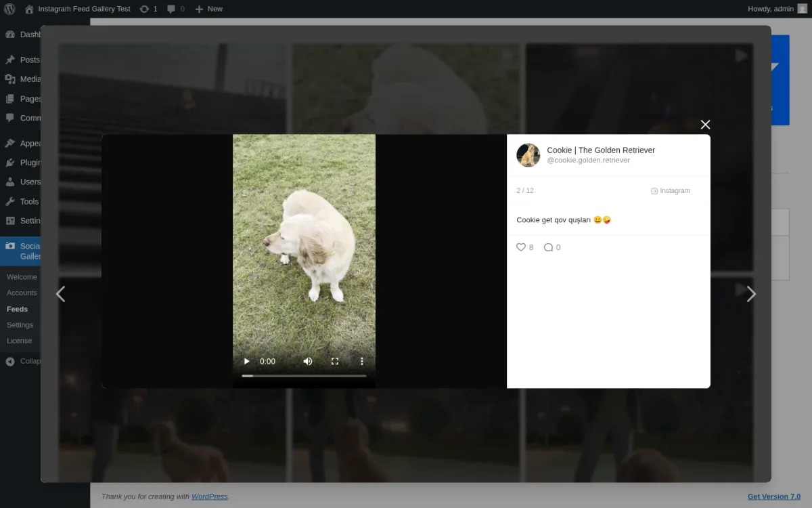Open video more options menu

coord(362,362)
